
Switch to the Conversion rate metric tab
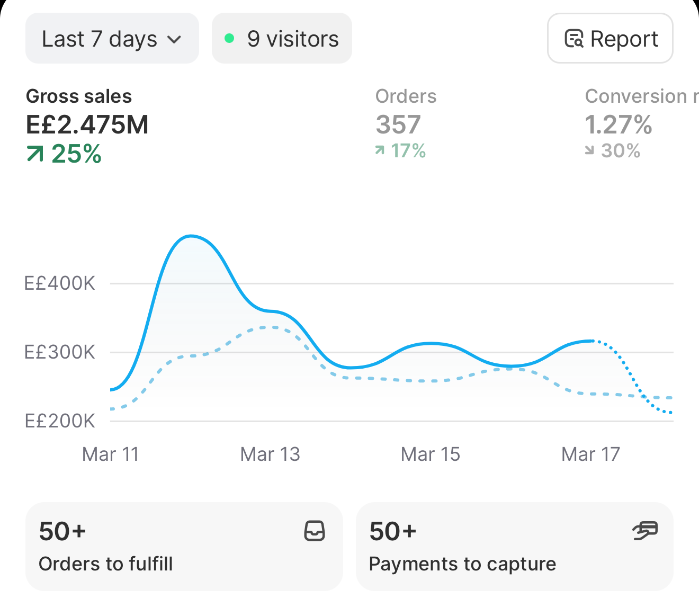[642, 123]
